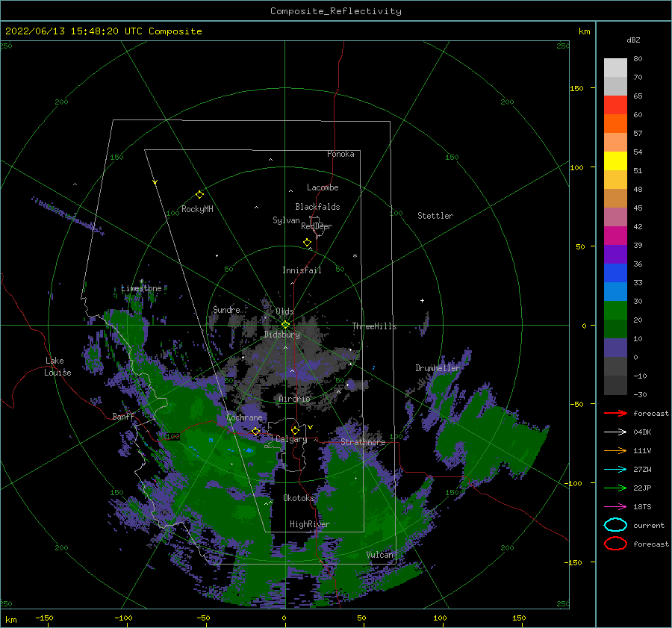Click the red forecast arrow in legend
Viewport: 672px width, 628px height.
616,413
